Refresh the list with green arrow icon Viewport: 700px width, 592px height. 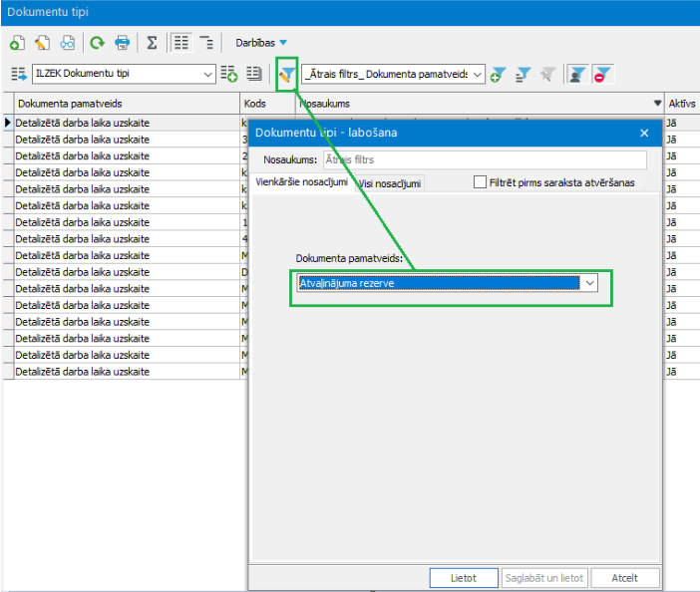pyautogui.click(x=97, y=43)
